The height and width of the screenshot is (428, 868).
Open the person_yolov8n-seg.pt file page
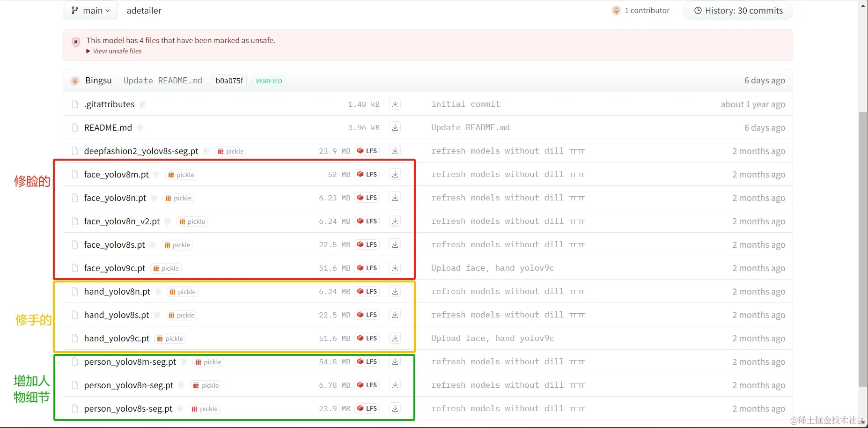coord(129,385)
